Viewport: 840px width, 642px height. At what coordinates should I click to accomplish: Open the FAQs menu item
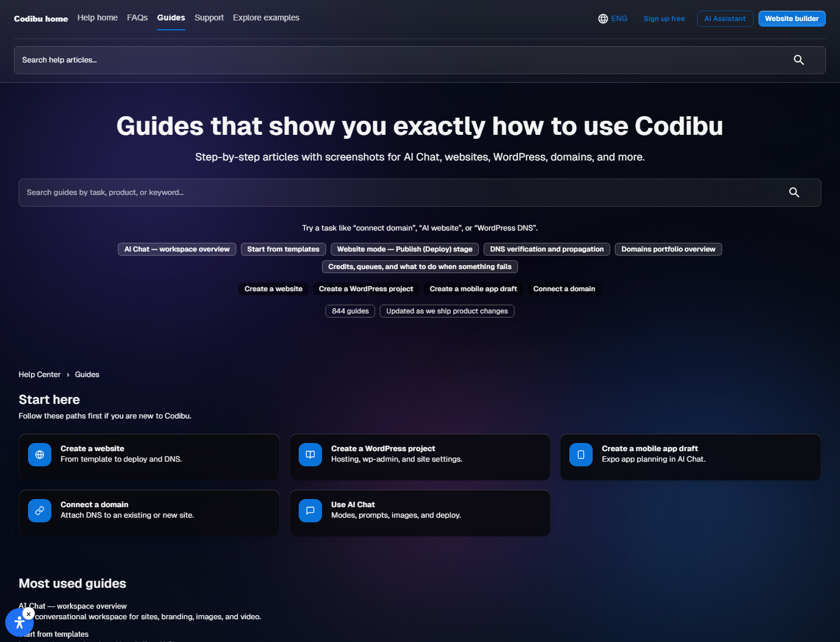coord(137,18)
